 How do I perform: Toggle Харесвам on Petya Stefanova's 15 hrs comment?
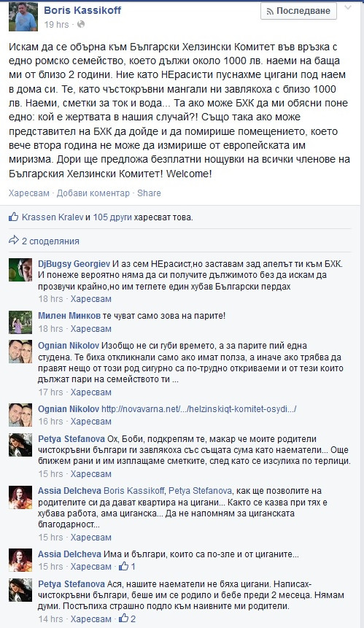click(x=91, y=474)
